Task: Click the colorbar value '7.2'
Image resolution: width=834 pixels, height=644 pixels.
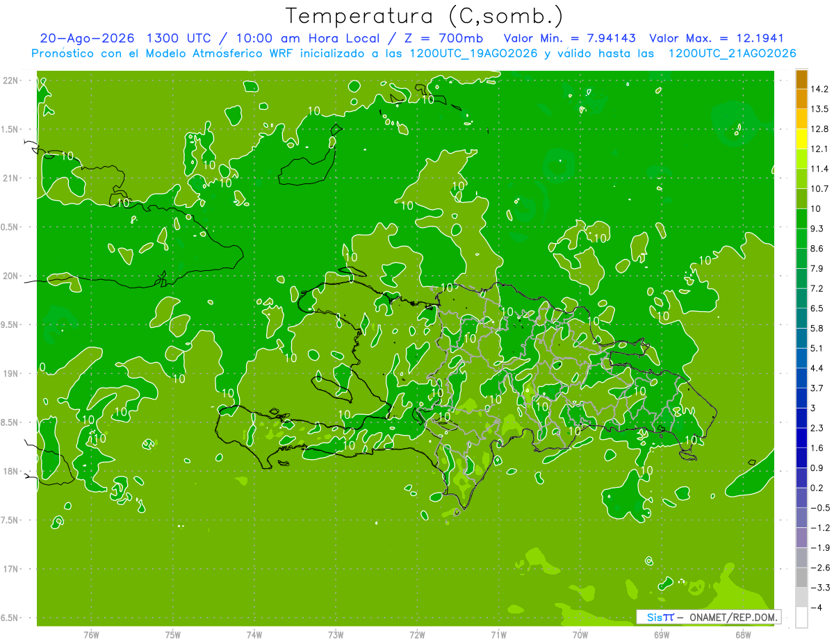Action: 817,288
